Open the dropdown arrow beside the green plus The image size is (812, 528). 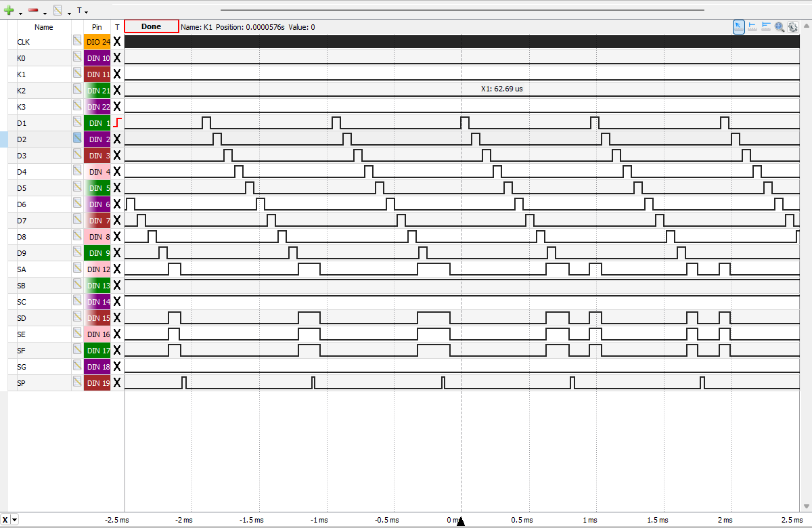coord(20,13)
